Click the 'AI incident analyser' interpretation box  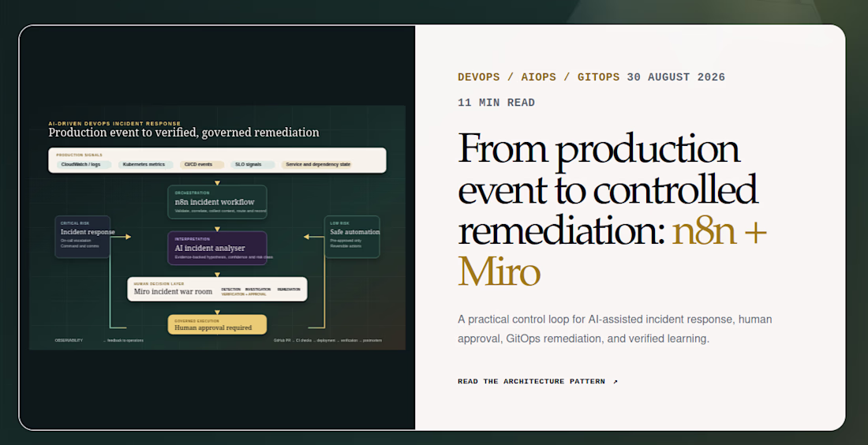217,248
